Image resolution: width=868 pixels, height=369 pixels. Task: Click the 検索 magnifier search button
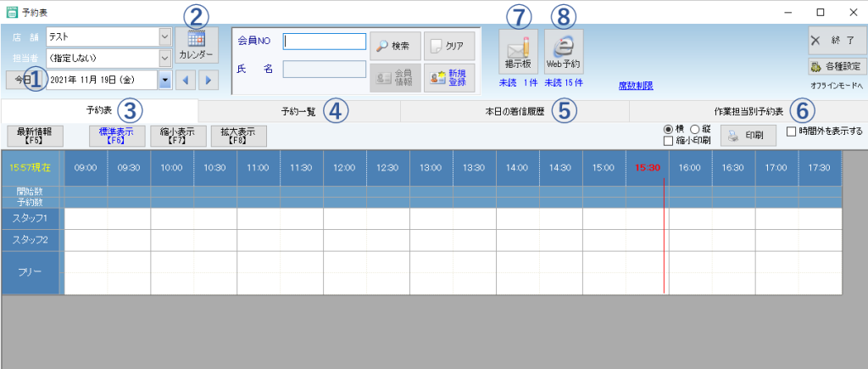click(396, 45)
